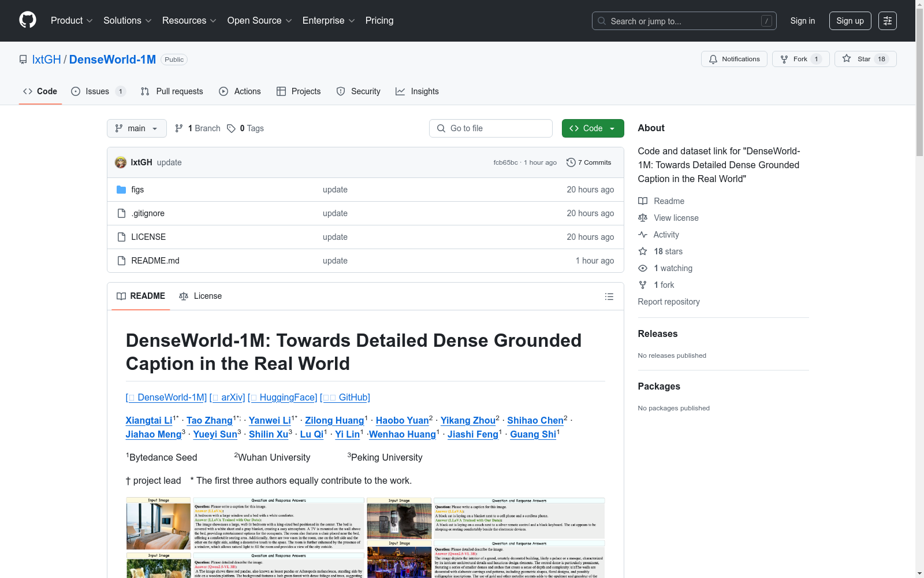Open the License tab in README panel
Viewport: 924px width, 578px height.
point(200,296)
